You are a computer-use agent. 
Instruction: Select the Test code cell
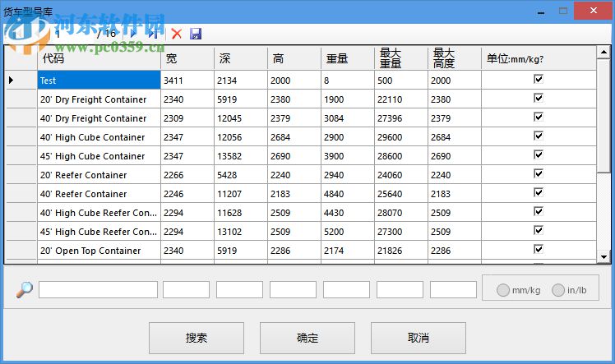point(99,81)
